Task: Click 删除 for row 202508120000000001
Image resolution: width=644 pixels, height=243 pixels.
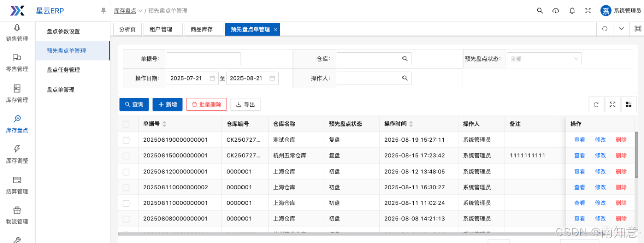Action: 621,172
